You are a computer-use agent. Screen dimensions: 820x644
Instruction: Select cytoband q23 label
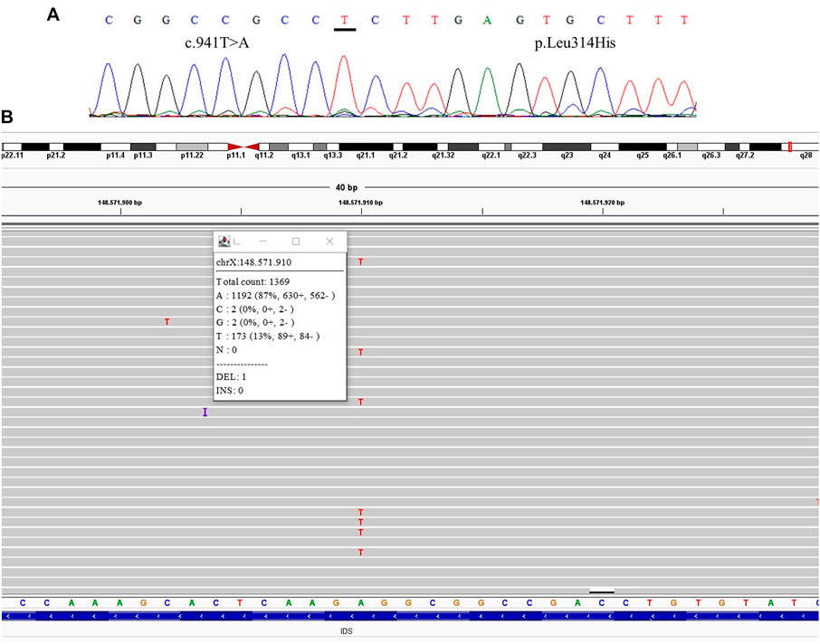[567, 156]
